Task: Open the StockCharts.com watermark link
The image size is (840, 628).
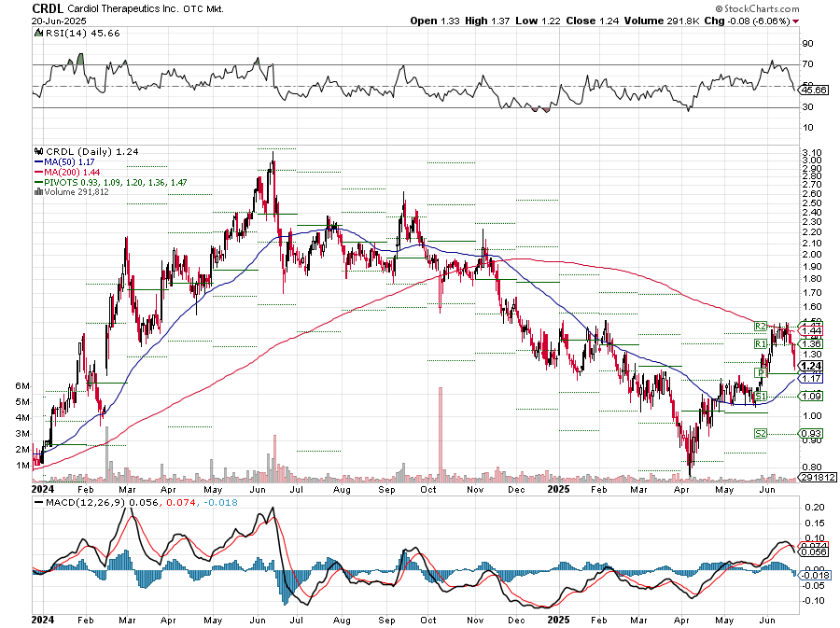Action: (x=757, y=8)
